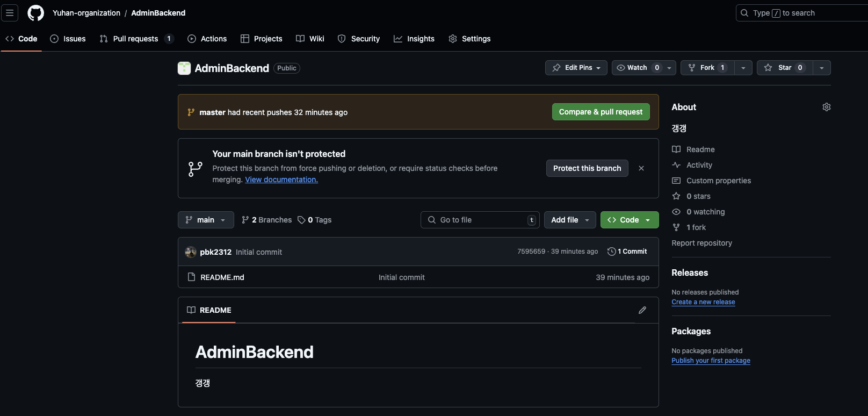
Task: Open the green Code dropdown
Action: click(630, 220)
